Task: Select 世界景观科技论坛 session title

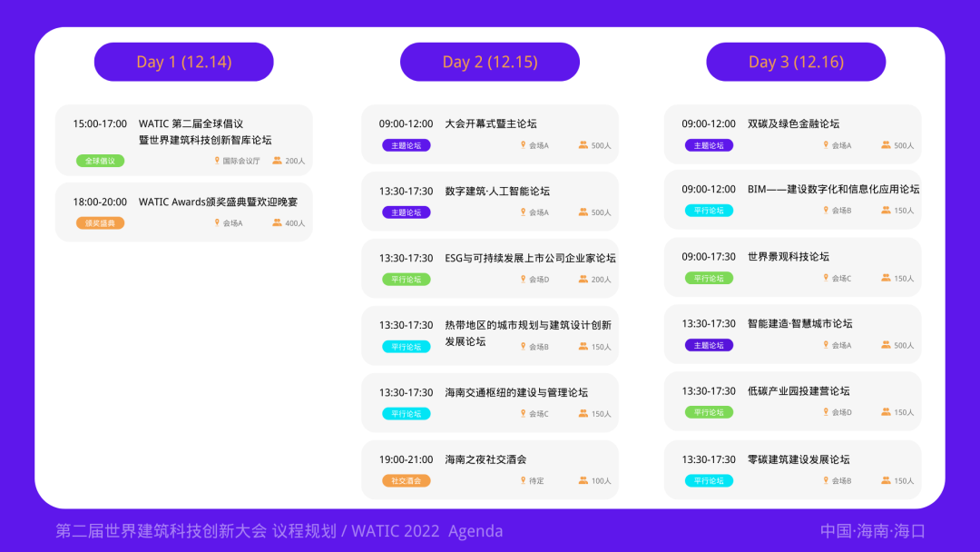Action: [789, 257]
